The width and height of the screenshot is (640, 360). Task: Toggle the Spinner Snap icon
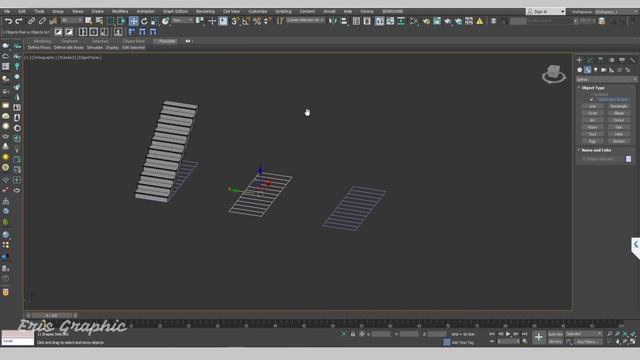coord(268,21)
